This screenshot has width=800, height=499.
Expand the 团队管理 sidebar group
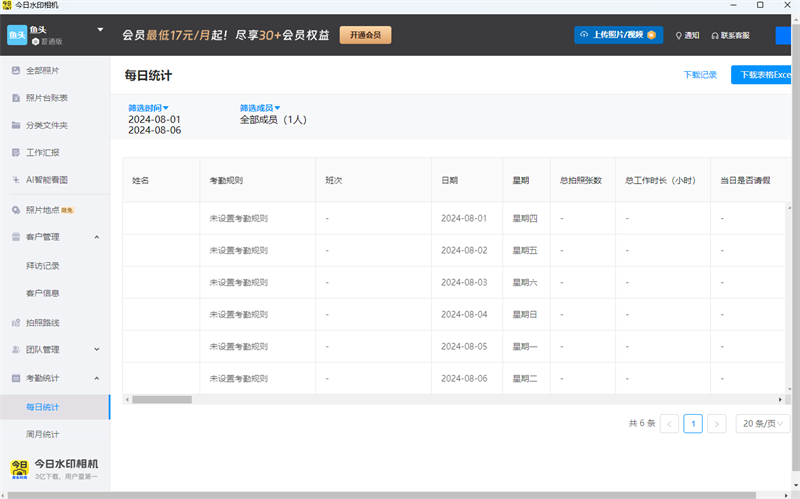click(96, 349)
